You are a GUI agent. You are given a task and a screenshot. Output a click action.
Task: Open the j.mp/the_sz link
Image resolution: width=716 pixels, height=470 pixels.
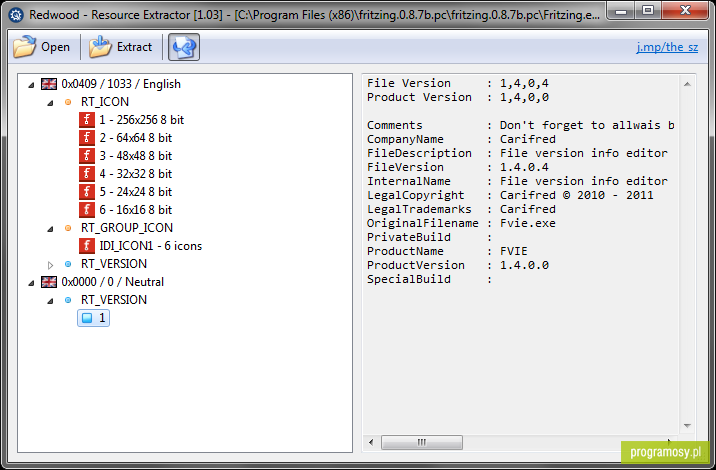click(x=667, y=47)
